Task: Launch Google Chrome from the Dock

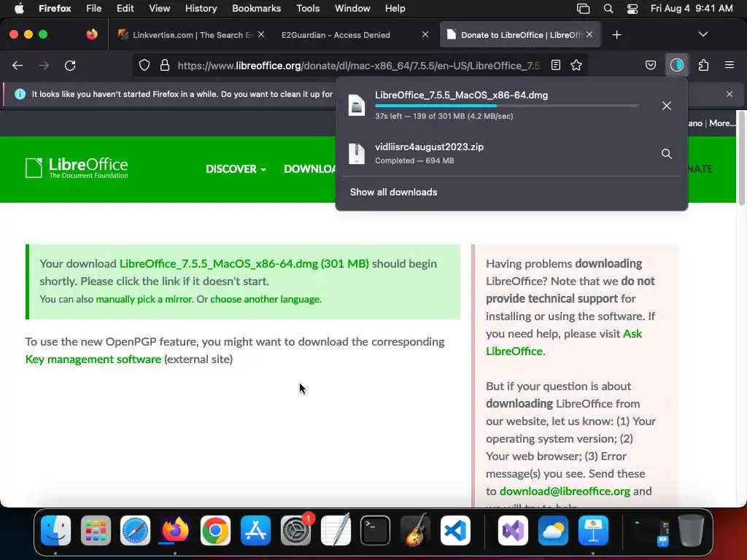Action: (215, 530)
